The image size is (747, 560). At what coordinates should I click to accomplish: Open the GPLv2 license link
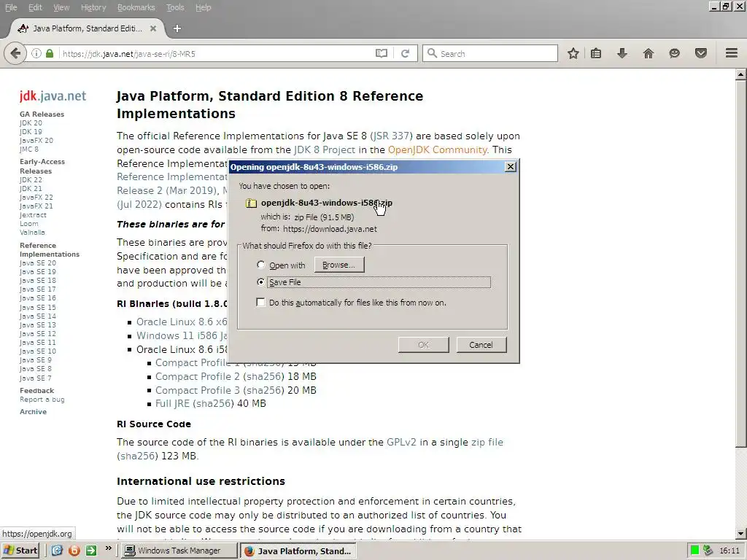pyautogui.click(x=401, y=442)
